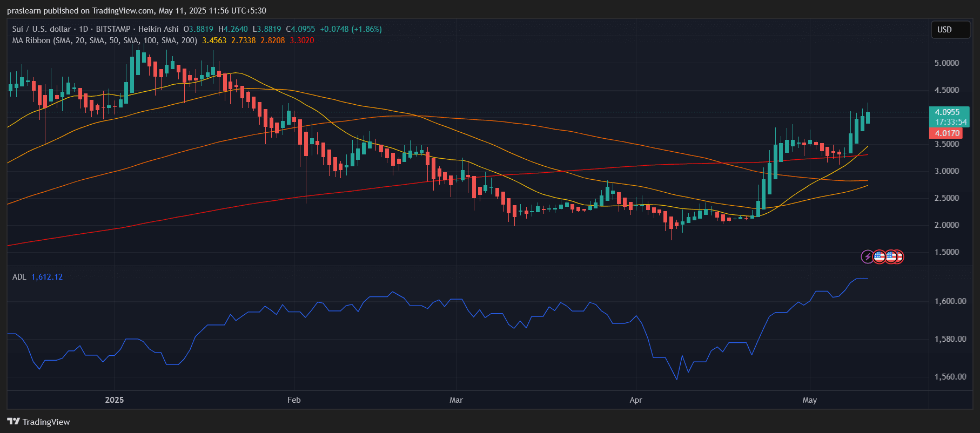Click the 5.0000 price scale label
This screenshot has width=980, height=433.
[x=947, y=63]
